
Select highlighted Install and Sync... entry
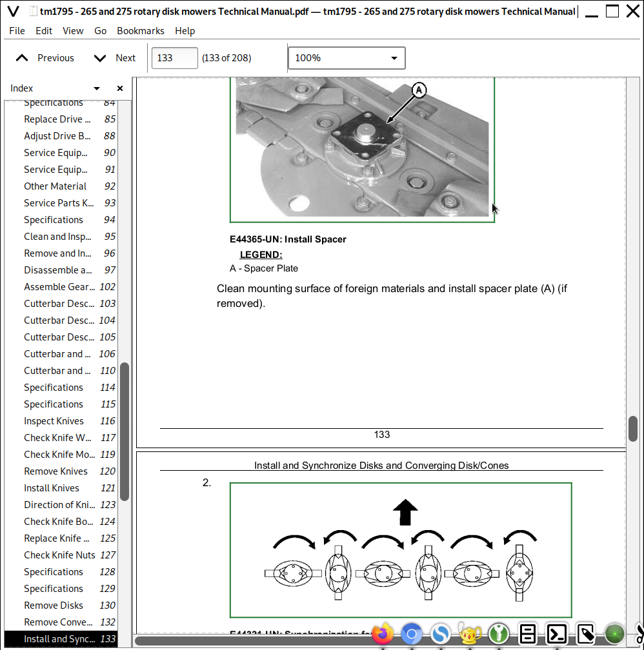61,639
